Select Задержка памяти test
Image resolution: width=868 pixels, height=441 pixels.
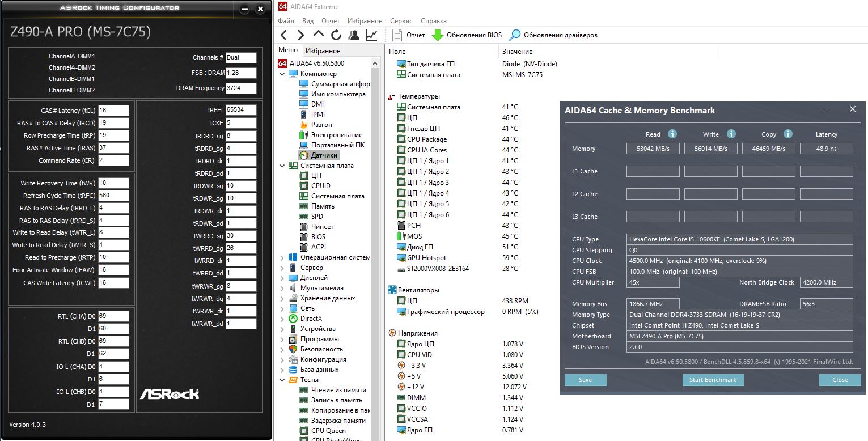pyautogui.click(x=332, y=420)
